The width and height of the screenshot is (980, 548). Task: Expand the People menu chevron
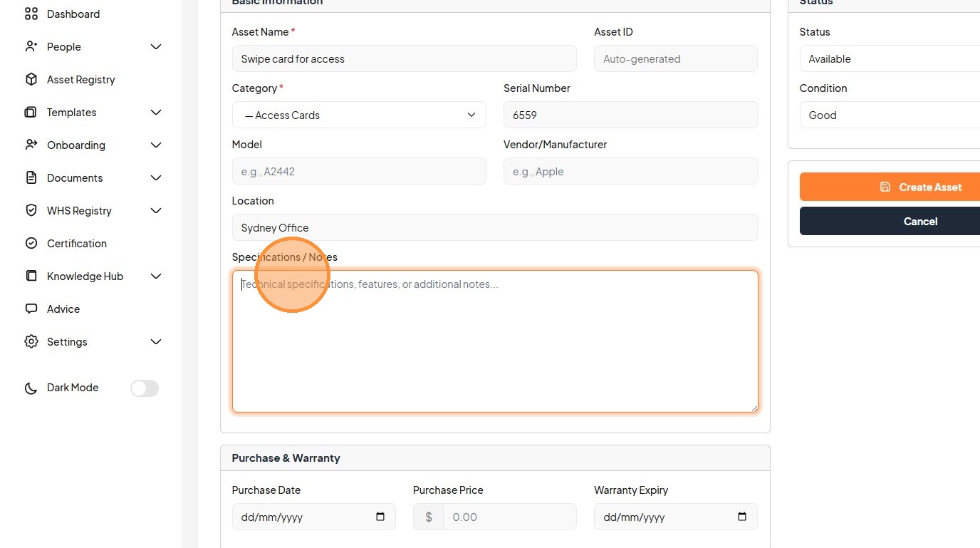click(156, 46)
